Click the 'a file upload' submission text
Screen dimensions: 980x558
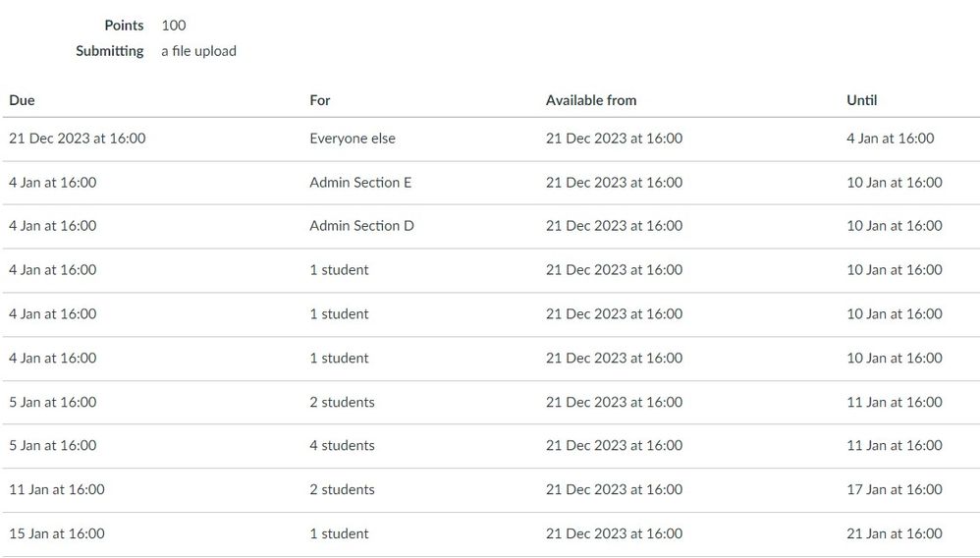tap(198, 51)
